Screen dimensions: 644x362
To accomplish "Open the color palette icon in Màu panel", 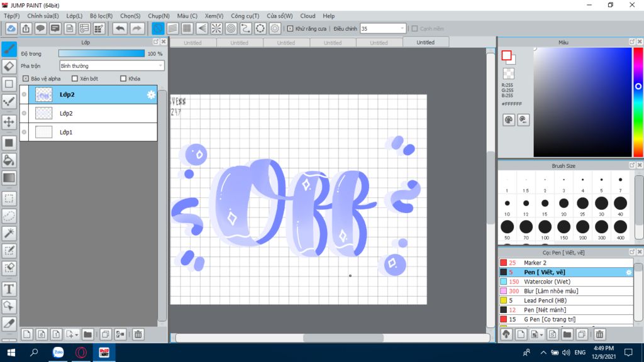I will point(508,120).
